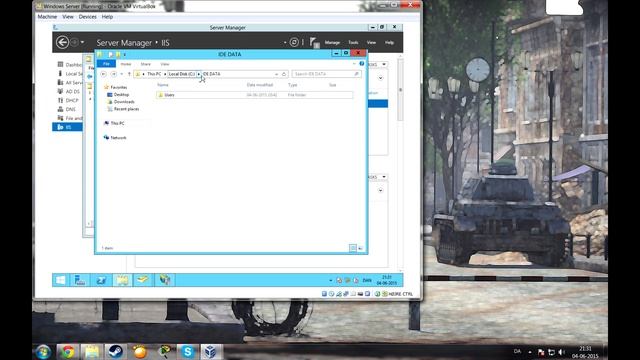Select This PC in explorer navigation pane
The height and width of the screenshot is (360, 640).
click(114, 123)
